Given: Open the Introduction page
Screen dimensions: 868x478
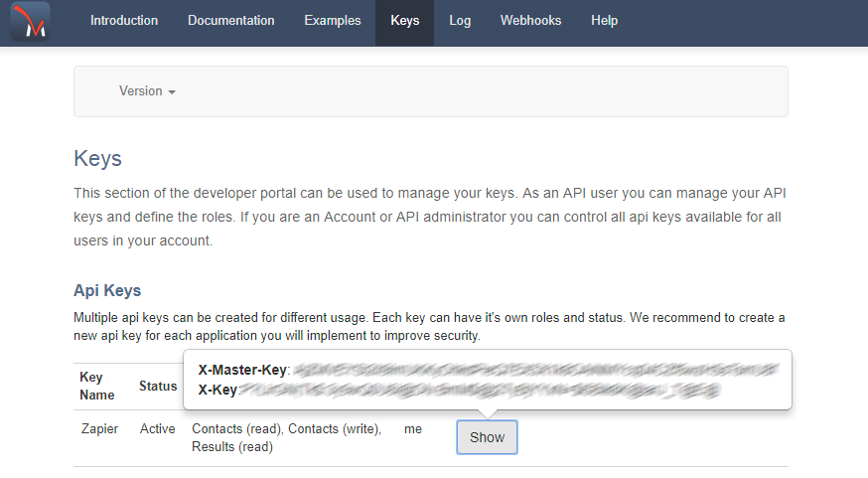Looking at the screenshot, I should click(x=124, y=21).
